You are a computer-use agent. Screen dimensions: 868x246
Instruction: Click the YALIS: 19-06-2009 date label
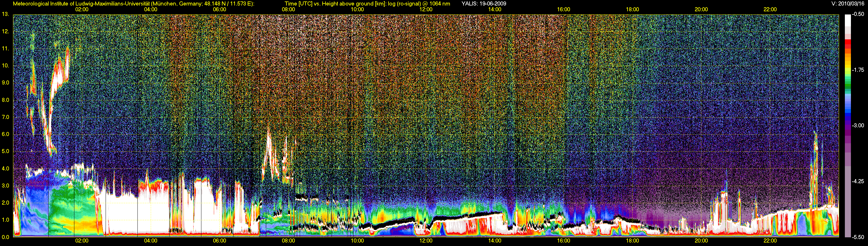484,4
